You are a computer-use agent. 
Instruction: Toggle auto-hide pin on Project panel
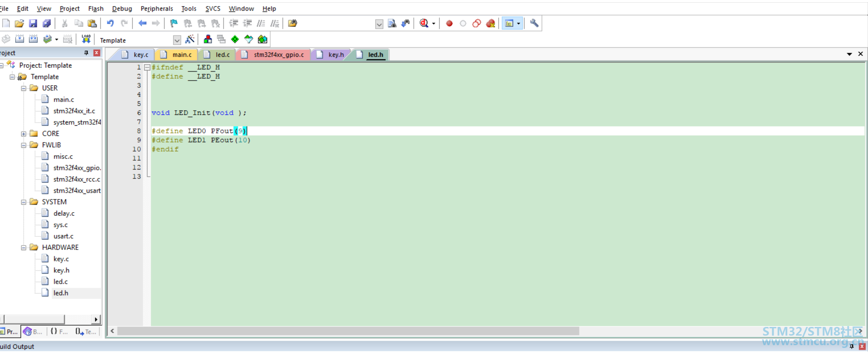[86, 53]
